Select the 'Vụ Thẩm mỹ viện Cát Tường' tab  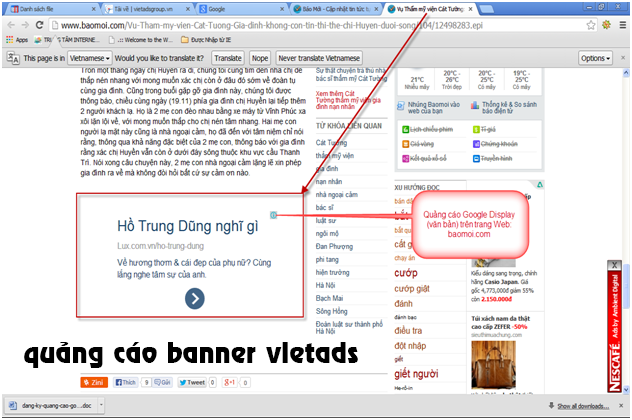tap(430, 9)
